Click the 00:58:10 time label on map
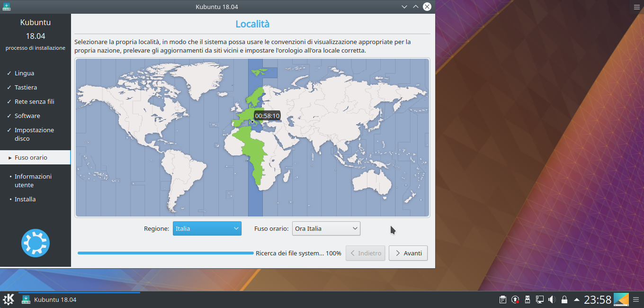 coord(267,116)
